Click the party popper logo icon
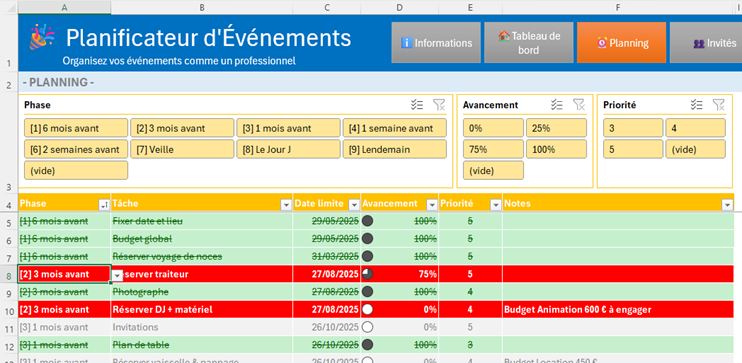The height and width of the screenshot is (363, 742). click(x=42, y=36)
